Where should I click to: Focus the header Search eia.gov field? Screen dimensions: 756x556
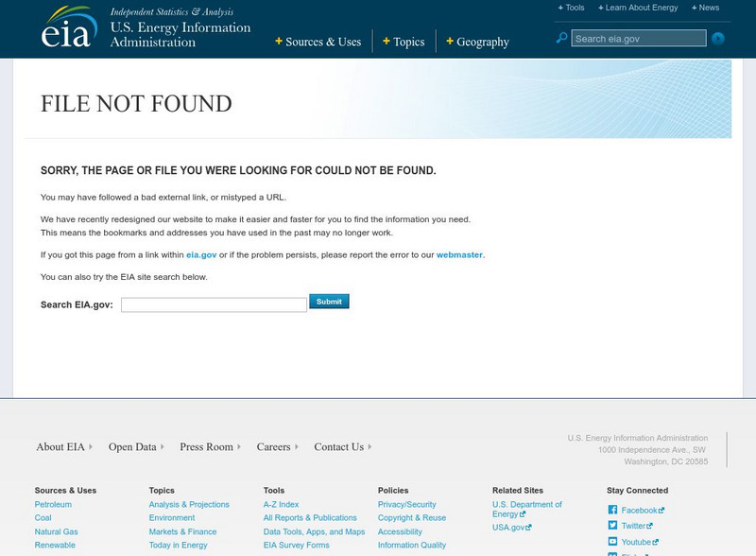point(639,38)
